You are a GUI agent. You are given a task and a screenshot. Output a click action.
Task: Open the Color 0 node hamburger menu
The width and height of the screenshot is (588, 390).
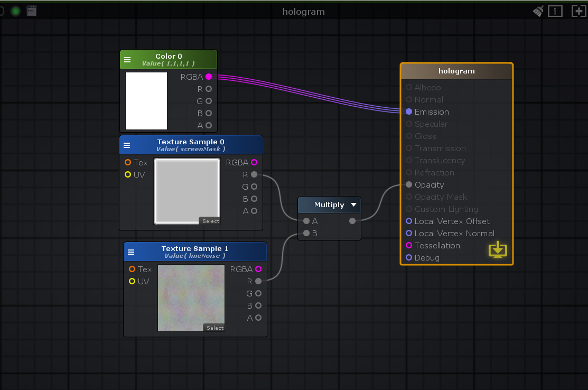127,60
